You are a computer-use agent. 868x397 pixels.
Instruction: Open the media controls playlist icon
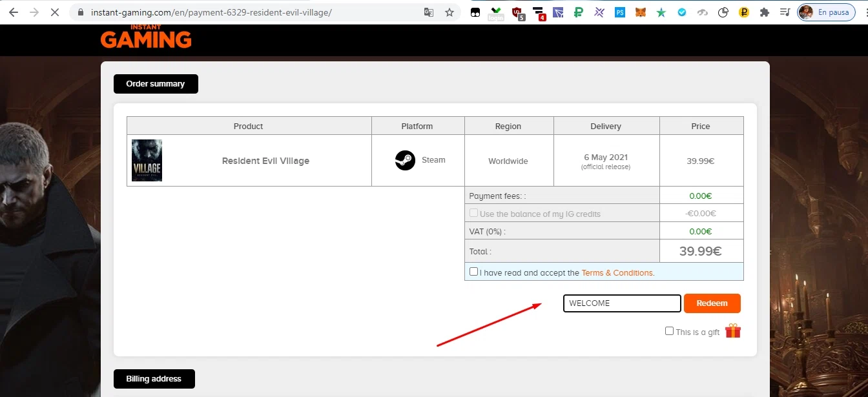pyautogui.click(x=785, y=12)
